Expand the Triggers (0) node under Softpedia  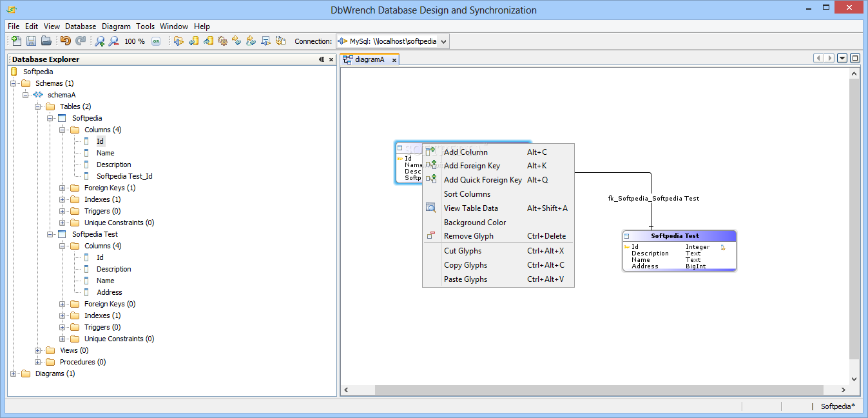(x=63, y=211)
